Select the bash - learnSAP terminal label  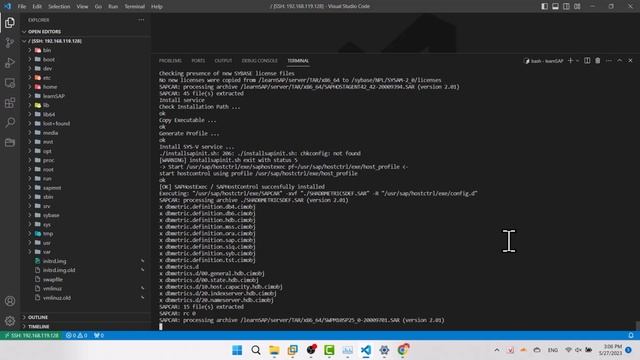click(x=543, y=61)
